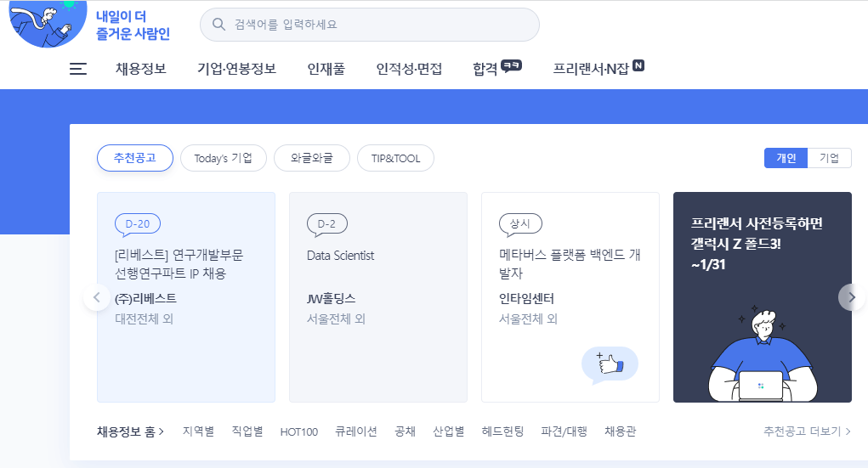868x468 pixels.
Task: Open the 헤드헌팅 link
Action: coord(502,431)
